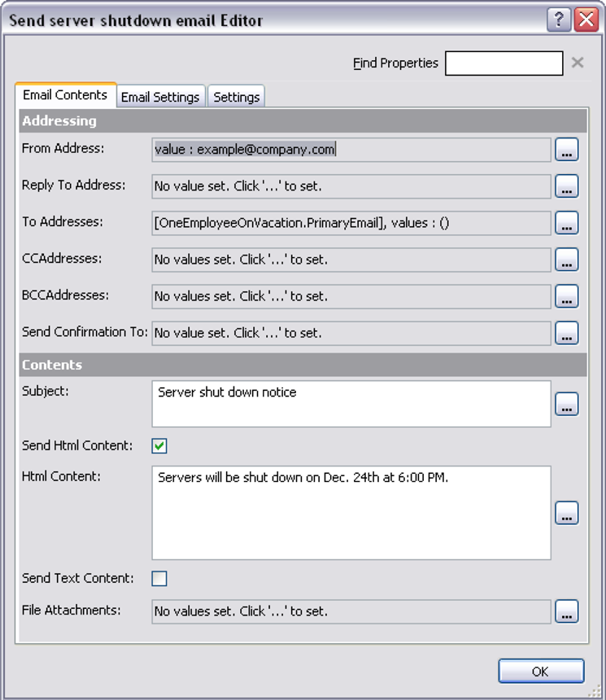Select the Email Contents tab

[x=65, y=95]
